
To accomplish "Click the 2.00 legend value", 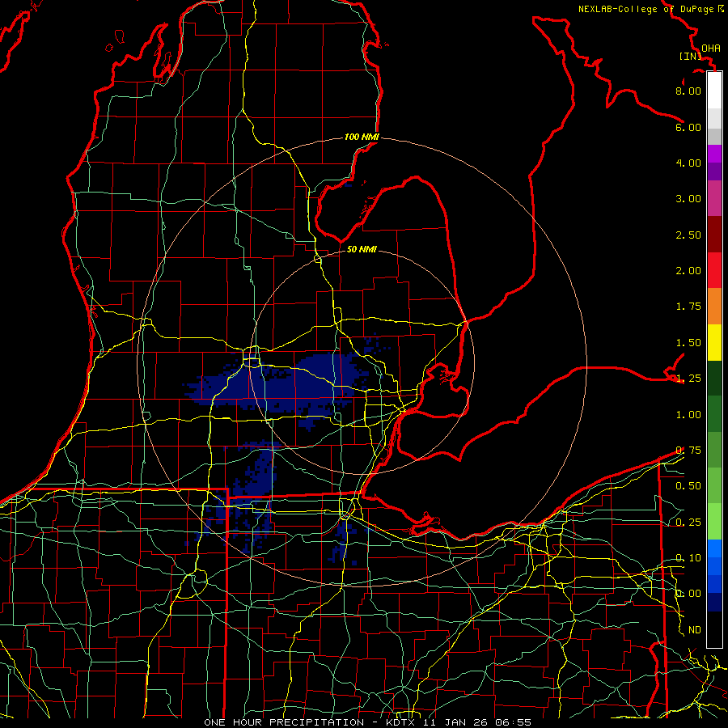I will [688, 271].
